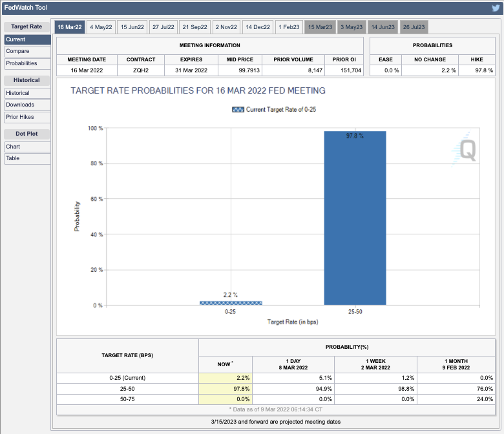Click the 50-75 row label in table

[127, 399]
